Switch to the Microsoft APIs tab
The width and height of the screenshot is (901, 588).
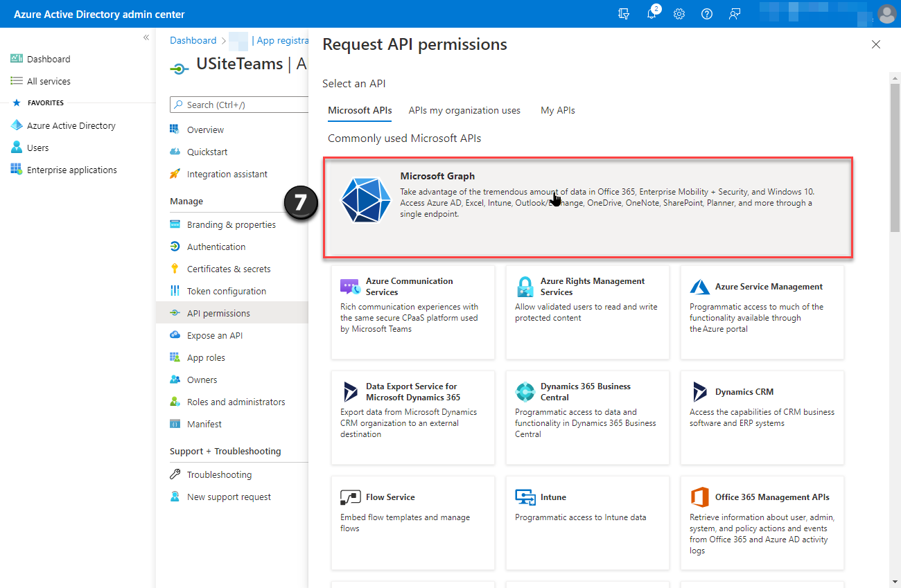[x=360, y=110]
